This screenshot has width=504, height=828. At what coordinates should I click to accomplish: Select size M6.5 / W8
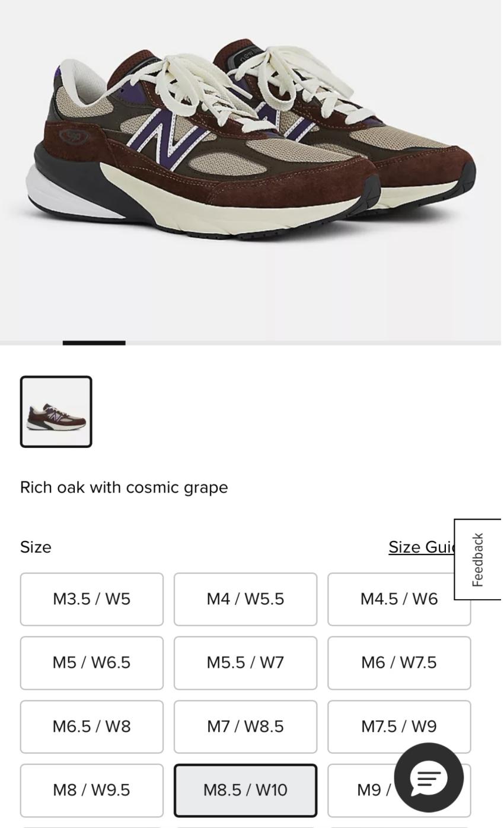point(92,727)
